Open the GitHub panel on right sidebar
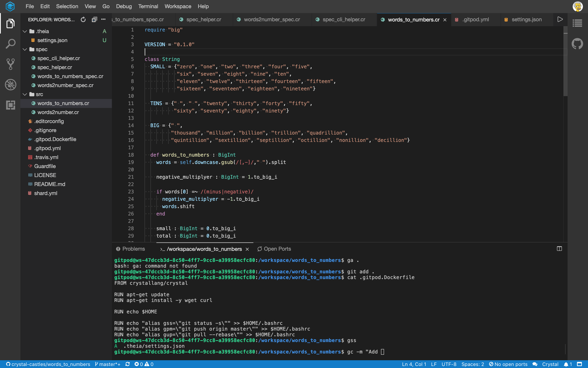The height and width of the screenshot is (368, 588). [x=577, y=44]
